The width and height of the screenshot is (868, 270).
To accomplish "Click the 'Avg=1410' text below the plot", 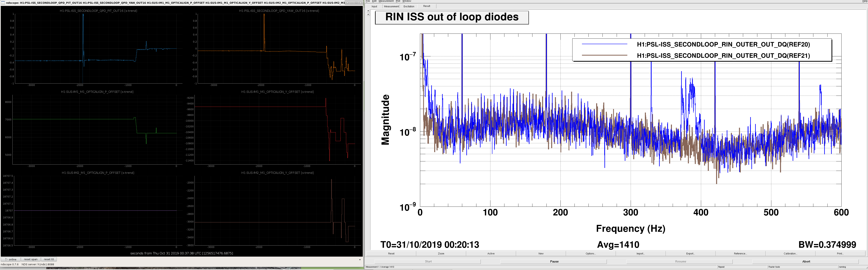I will point(618,245).
